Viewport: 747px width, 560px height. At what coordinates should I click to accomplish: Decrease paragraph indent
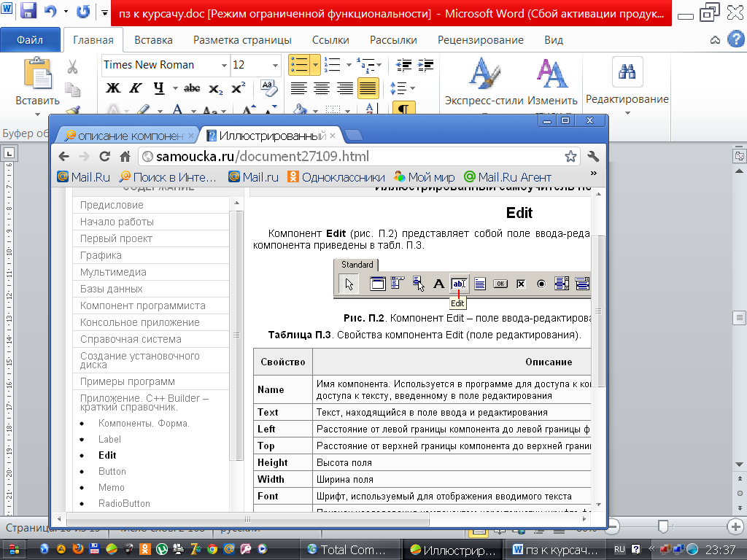click(403, 65)
